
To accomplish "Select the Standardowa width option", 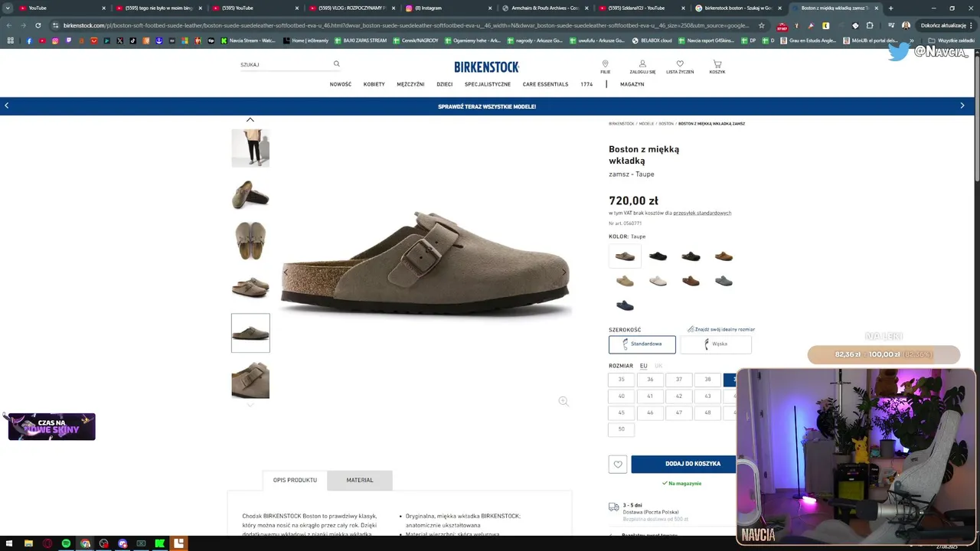I will [x=642, y=344].
